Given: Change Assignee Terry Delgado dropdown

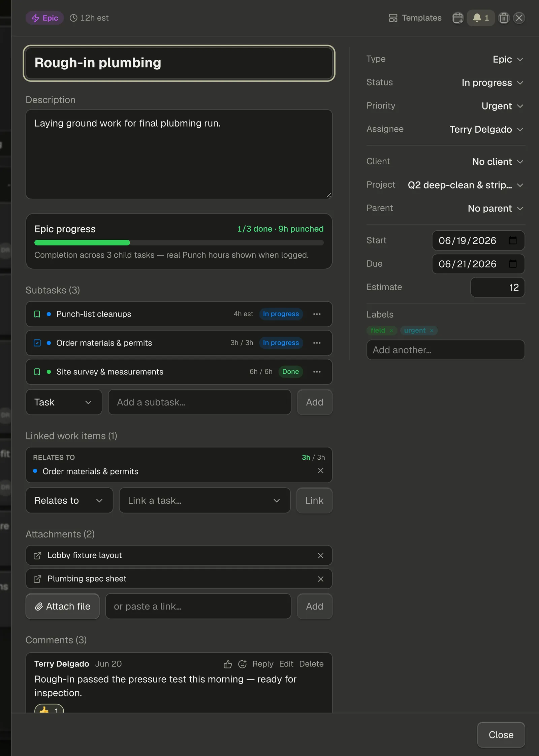Looking at the screenshot, I should click(x=486, y=129).
